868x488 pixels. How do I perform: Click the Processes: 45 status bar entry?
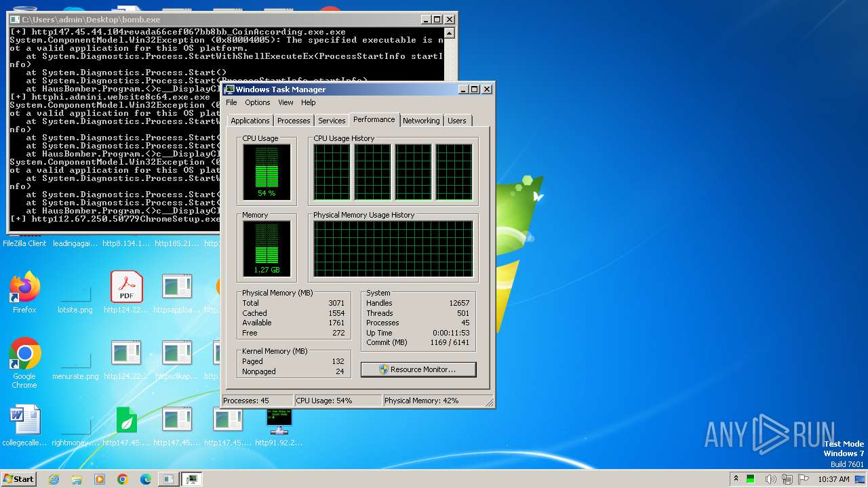(258, 401)
